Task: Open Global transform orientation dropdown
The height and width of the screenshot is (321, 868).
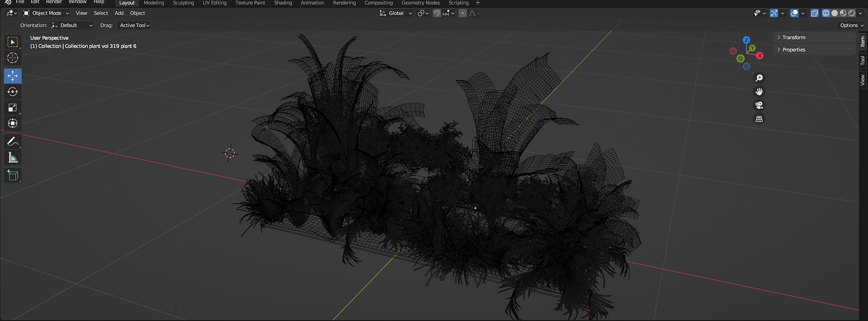Action: (x=395, y=13)
